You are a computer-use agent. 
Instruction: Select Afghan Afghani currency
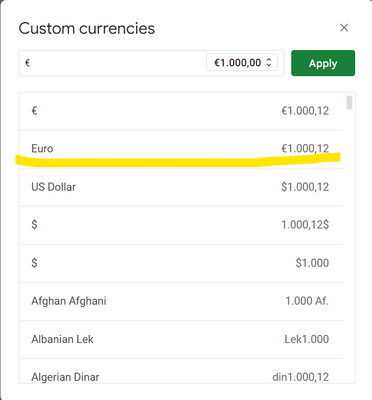point(181,301)
